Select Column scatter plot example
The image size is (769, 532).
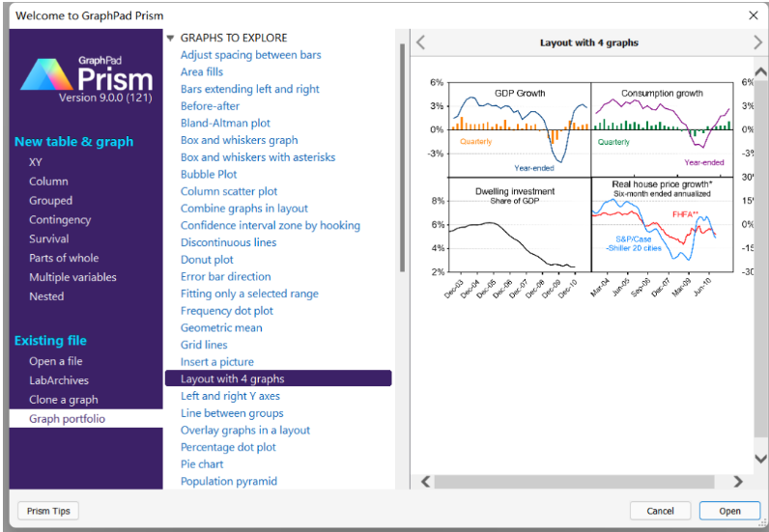(x=229, y=191)
